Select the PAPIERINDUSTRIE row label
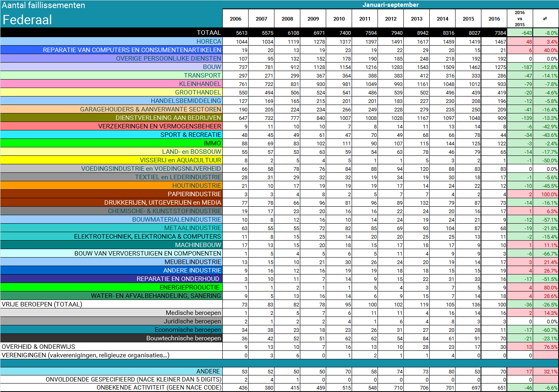The width and height of the screenshot is (559, 392). coord(194,194)
